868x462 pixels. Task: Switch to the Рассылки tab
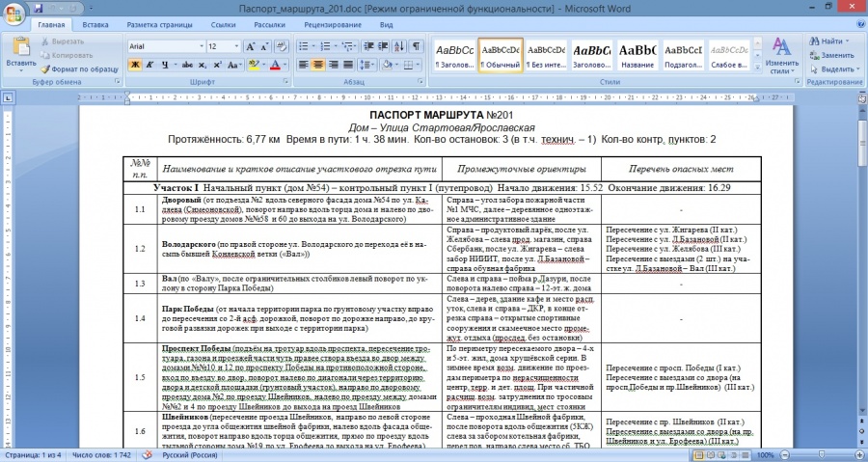[270, 25]
